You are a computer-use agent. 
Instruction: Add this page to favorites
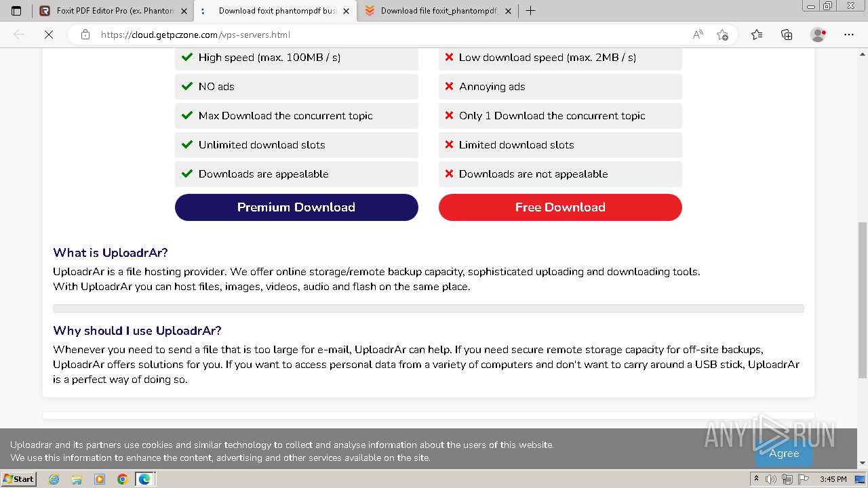click(x=722, y=35)
